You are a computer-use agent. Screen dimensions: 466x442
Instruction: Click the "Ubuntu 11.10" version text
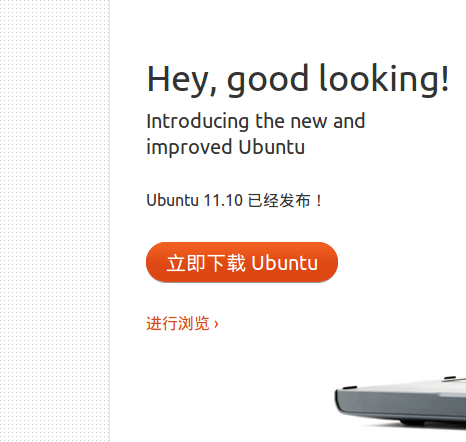[x=194, y=200]
